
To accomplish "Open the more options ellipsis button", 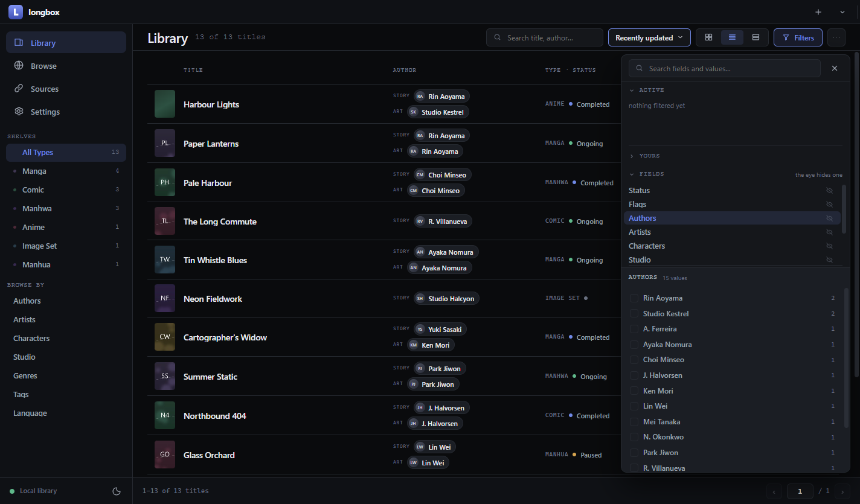I will click(836, 37).
